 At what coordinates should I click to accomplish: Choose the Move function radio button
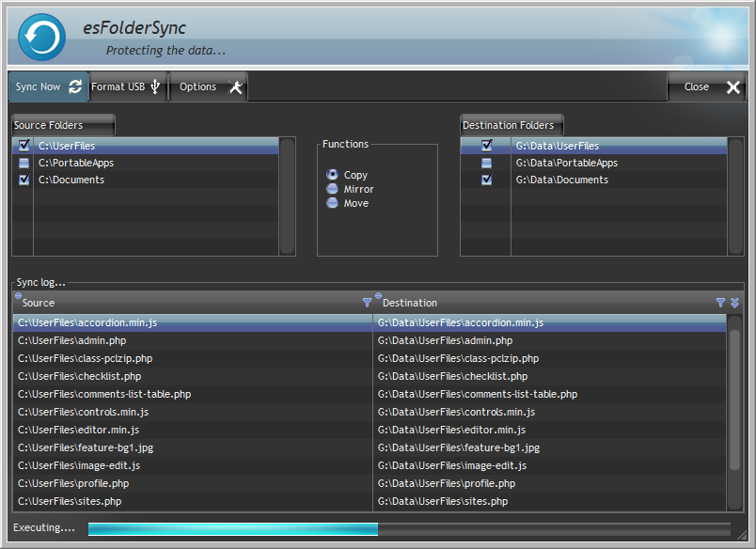(x=332, y=203)
